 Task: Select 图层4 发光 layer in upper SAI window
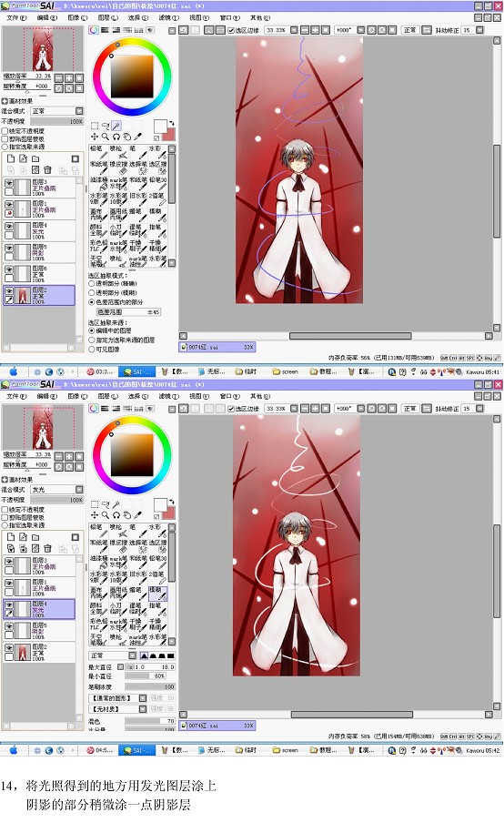[40, 231]
